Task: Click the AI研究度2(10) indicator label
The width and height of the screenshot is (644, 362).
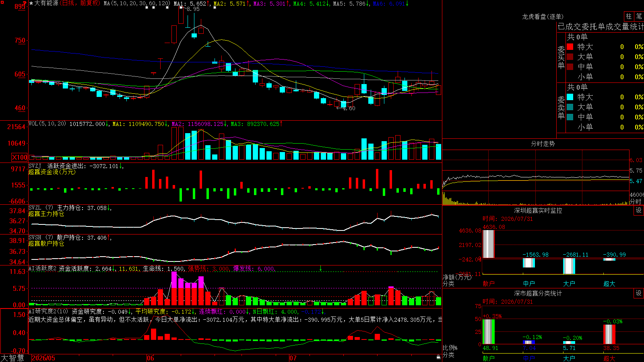Action: [48, 311]
